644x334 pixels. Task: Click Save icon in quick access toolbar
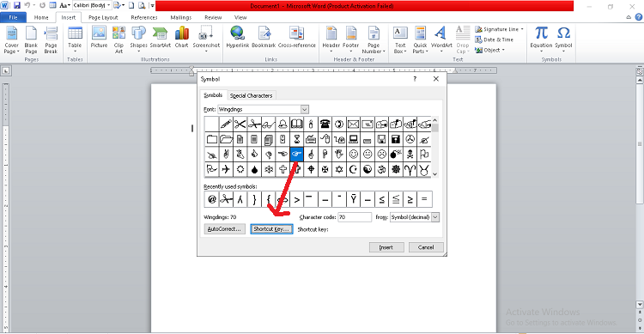(17, 6)
